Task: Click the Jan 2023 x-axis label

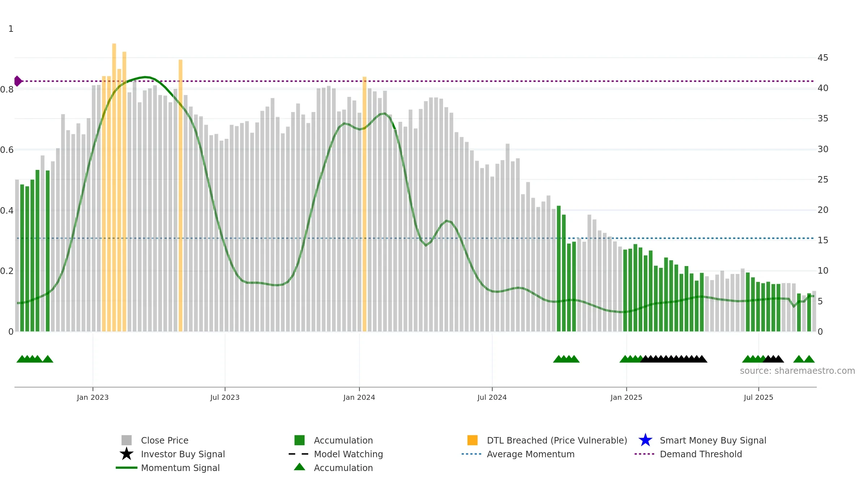Action: coord(93,397)
